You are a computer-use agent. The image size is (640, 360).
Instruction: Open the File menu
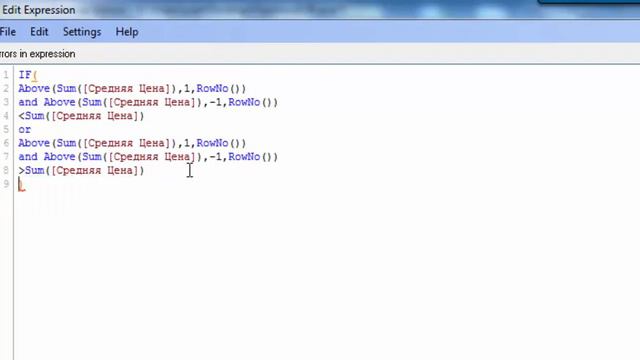[x=8, y=32]
